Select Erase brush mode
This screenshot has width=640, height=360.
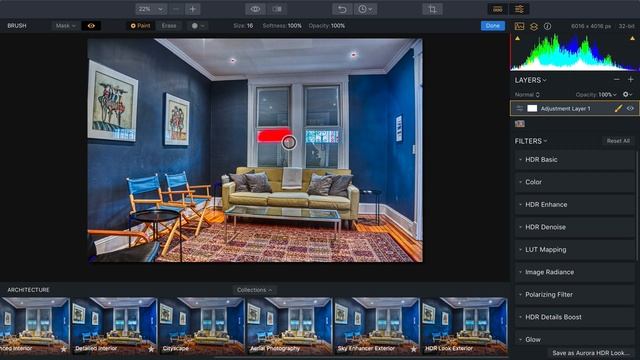169,26
